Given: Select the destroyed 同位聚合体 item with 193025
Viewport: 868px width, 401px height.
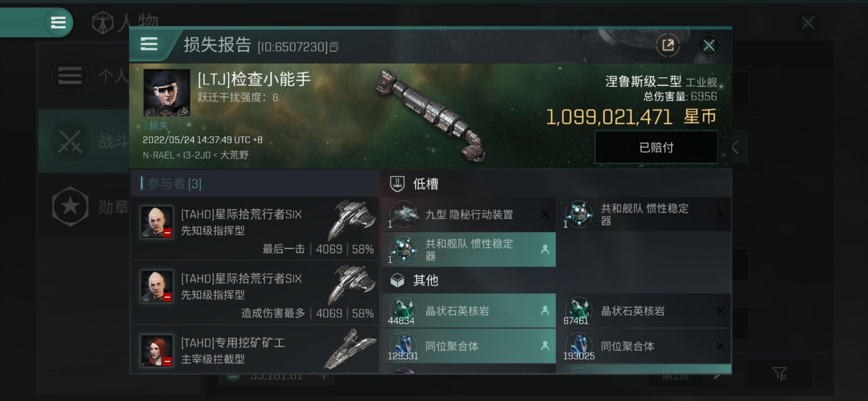Looking at the screenshot, I should click(644, 346).
